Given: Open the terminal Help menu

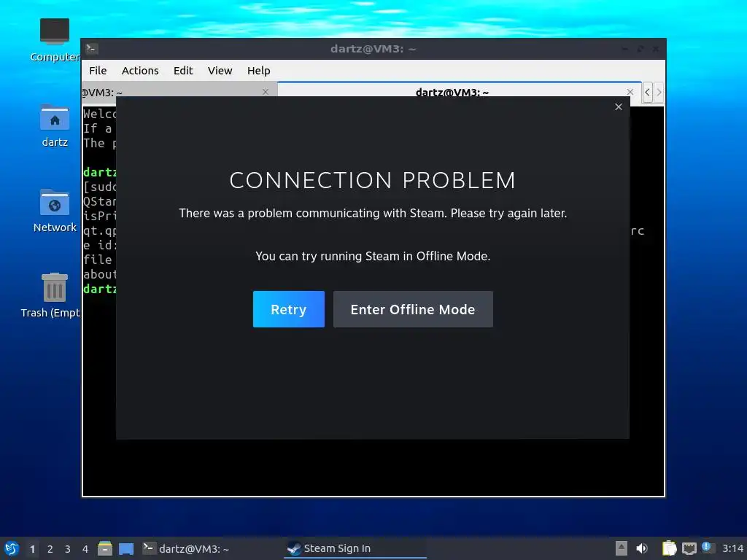Looking at the screenshot, I should (259, 71).
